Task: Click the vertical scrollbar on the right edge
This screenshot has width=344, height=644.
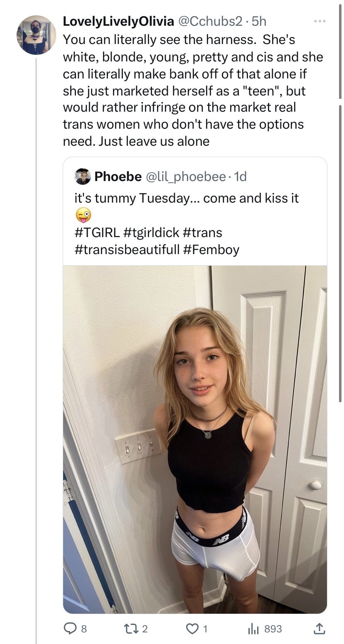Action: (x=341, y=249)
